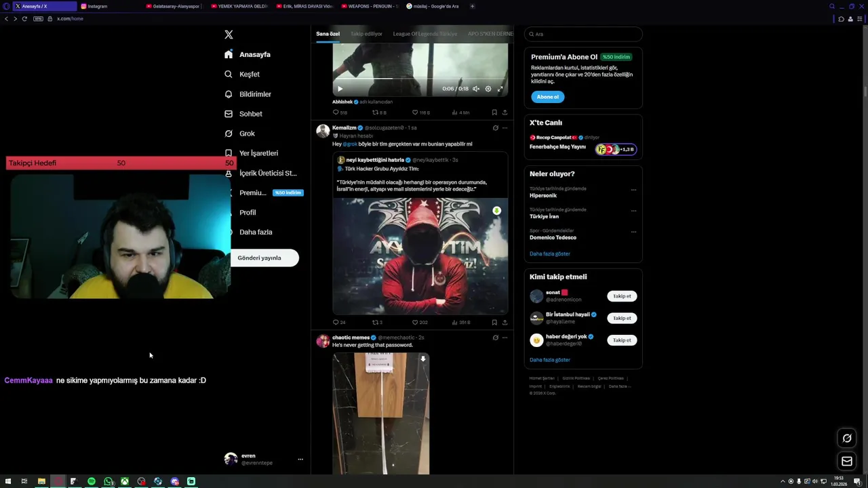Click the X logo above the navigation menu
Viewport: 868px width, 488px height.
tap(229, 35)
